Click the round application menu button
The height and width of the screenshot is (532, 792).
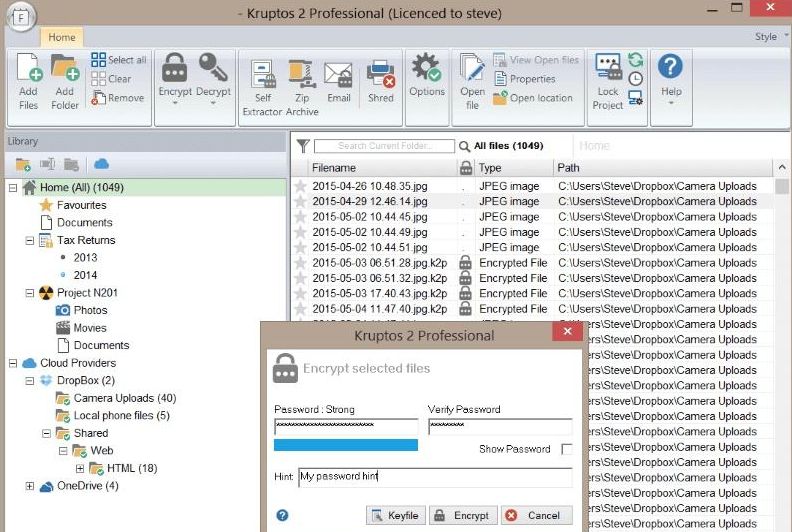pyautogui.click(x=21, y=18)
